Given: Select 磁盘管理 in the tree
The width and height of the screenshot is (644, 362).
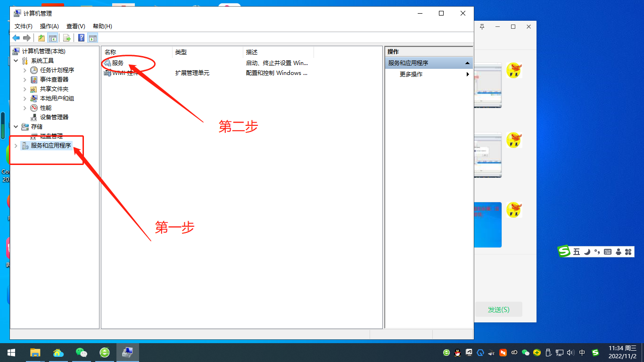Looking at the screenshot, I should click(x=51, y=136).
